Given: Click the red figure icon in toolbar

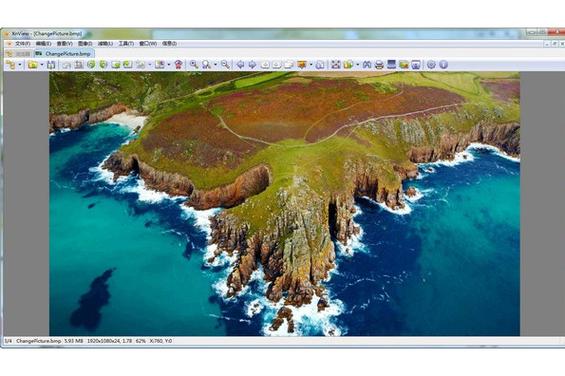Looking at the screenshot, I should click(178, 65).
